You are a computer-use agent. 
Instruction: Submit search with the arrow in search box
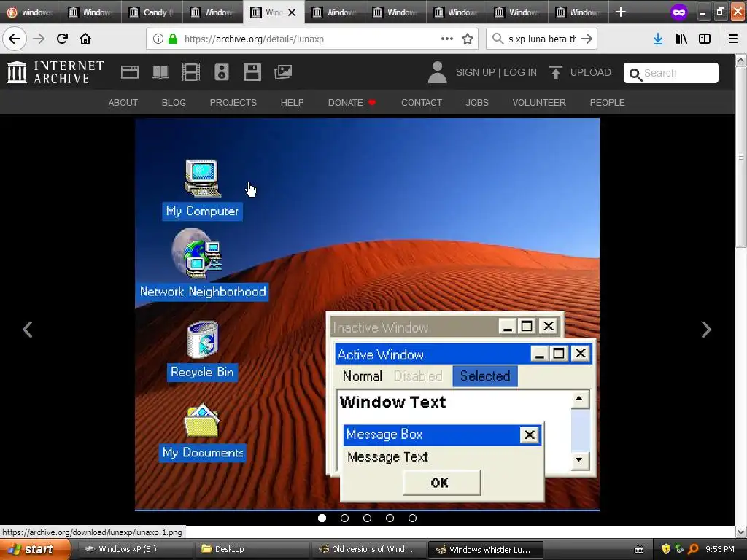[587, 39]
